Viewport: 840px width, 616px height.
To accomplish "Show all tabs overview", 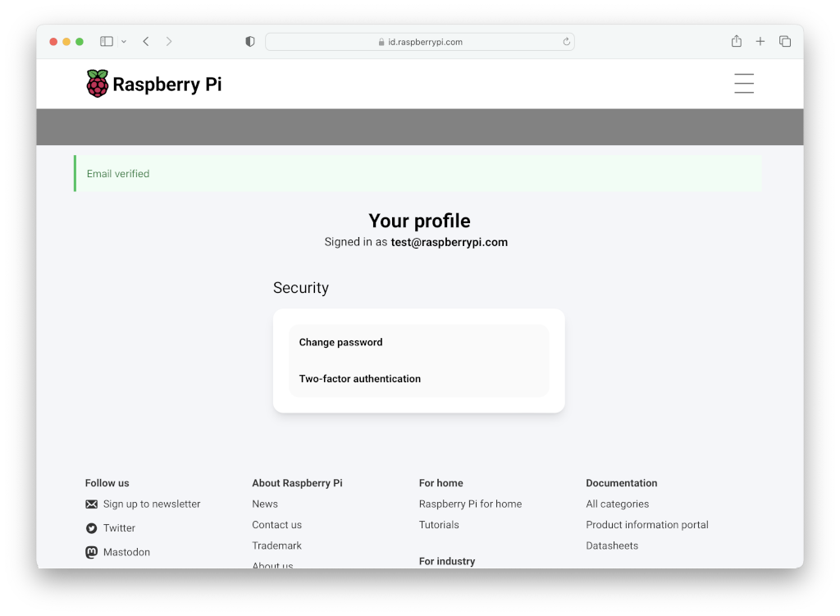I will pyautogui.click(x=784, y=41).
